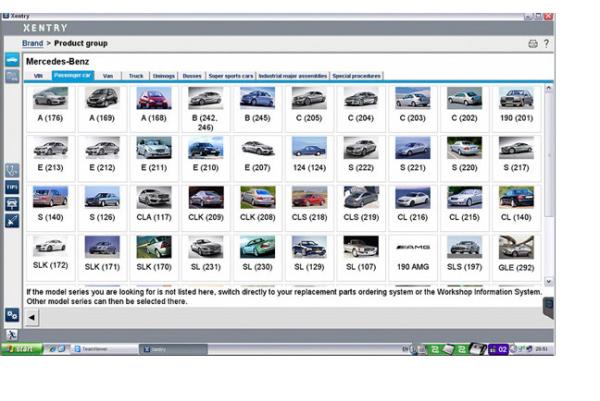Open the settings gears icon in sidebar
600x401 pixels.
pyautogui.click(x=12, y=315)
